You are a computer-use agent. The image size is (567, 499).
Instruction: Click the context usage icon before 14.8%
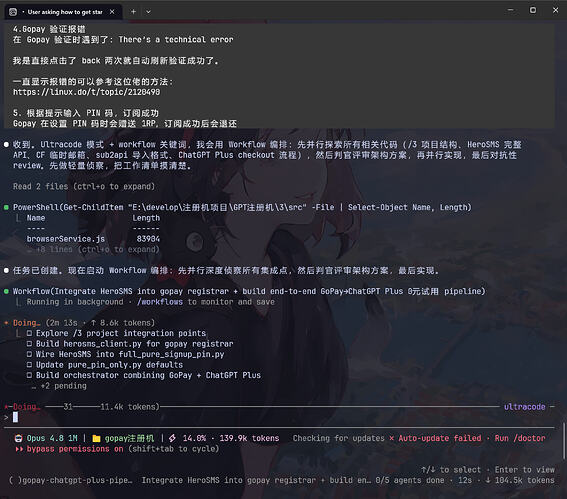(172, 438)
